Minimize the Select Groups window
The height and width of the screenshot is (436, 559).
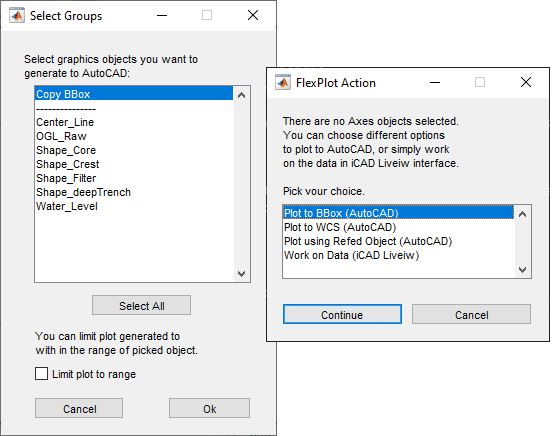coord(162,16)
